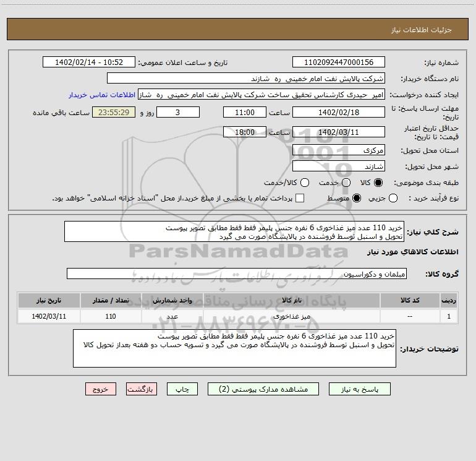Click the goods group field مبلمان و دکوراسیون
476x461 pixels.
pyautogui.click(x=237, y=274)
